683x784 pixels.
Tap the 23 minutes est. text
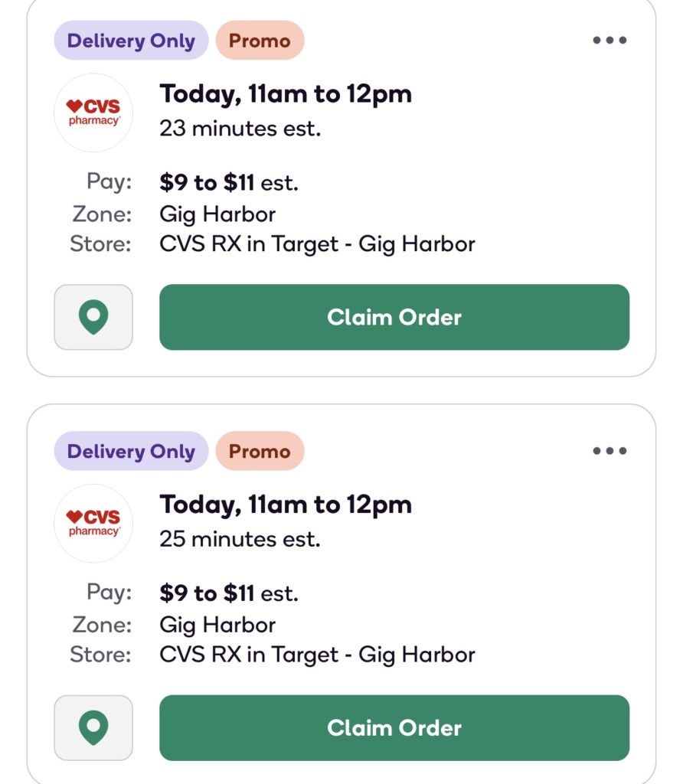(240, 129)
